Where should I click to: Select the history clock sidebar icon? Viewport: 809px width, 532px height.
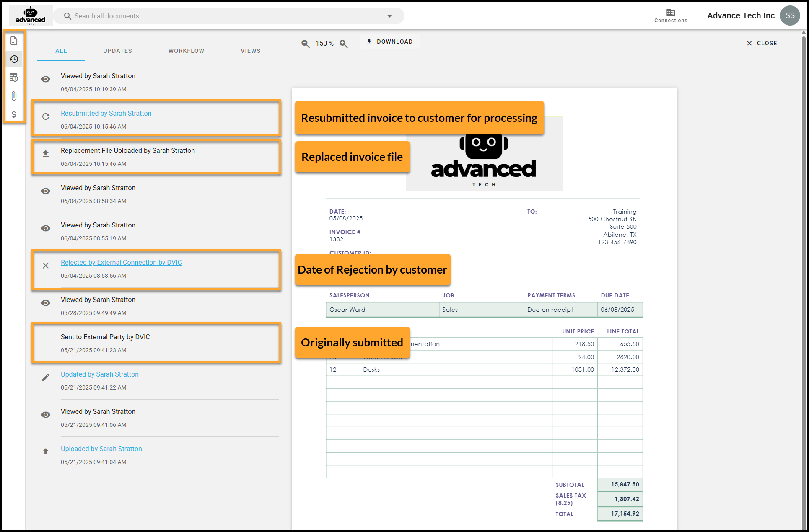[x=14, y=59]
